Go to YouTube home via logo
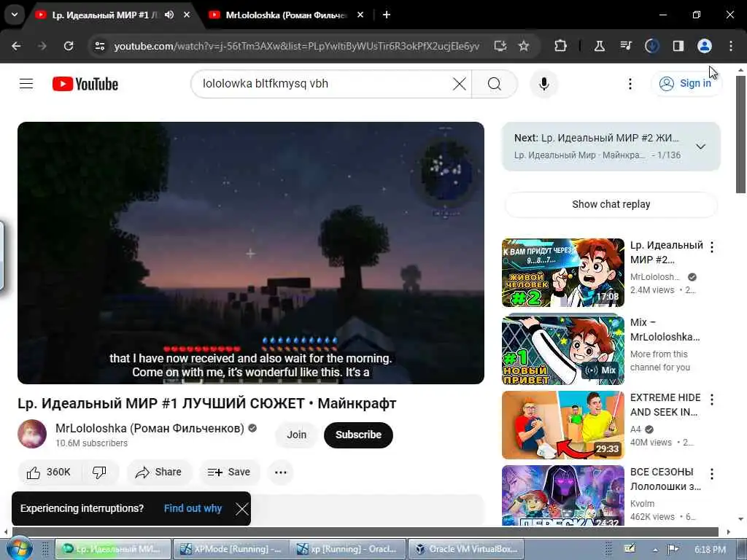The image size is (747, 560). point(85,84)
